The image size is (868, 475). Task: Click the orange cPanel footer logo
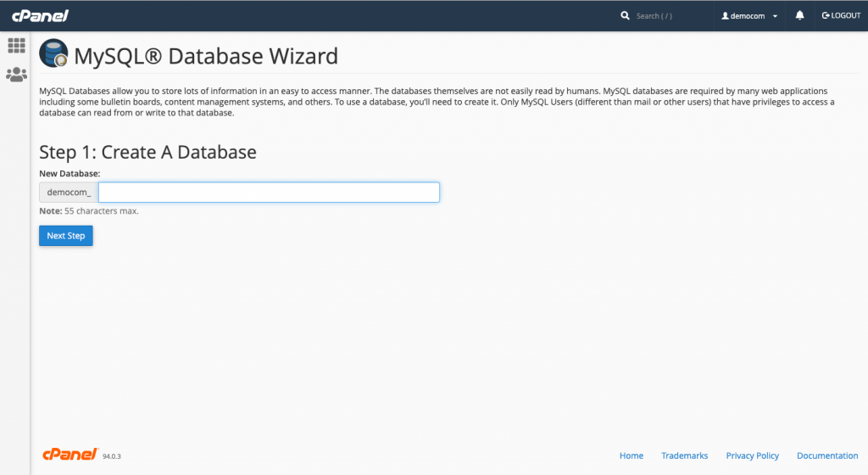click(70, 454)
